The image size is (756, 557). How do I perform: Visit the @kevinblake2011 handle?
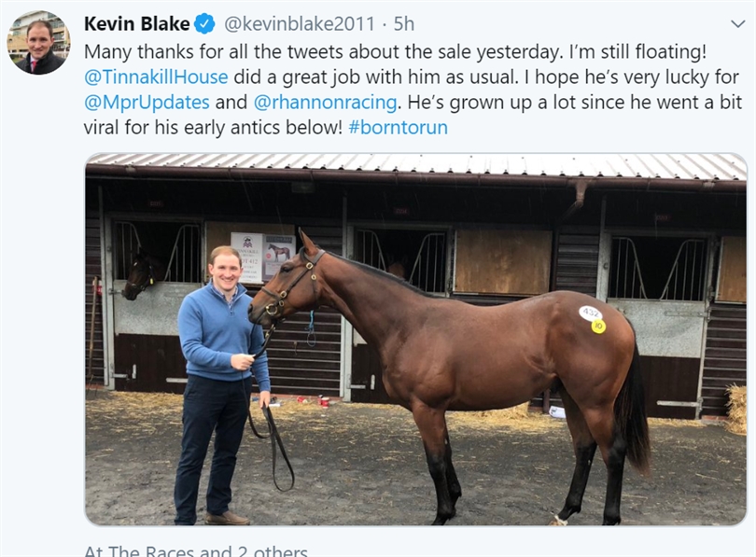point(299,23)
